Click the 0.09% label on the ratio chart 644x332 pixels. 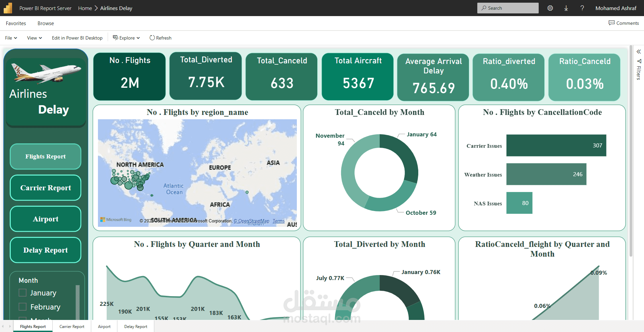click(599, 273)
